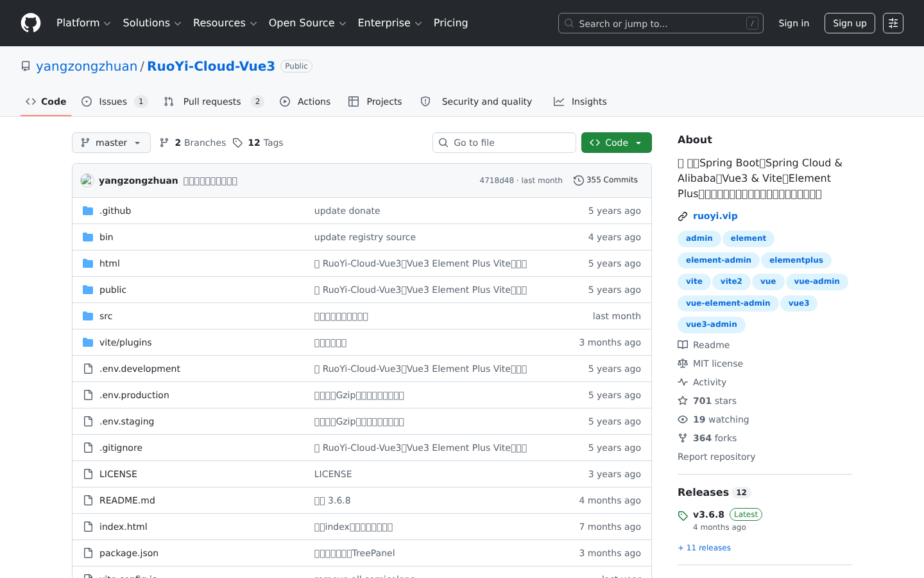Image resolution: width=924 pixels, height=578 pixels.
Task: Click the star icon beside 701 stars
Action: 683,401
